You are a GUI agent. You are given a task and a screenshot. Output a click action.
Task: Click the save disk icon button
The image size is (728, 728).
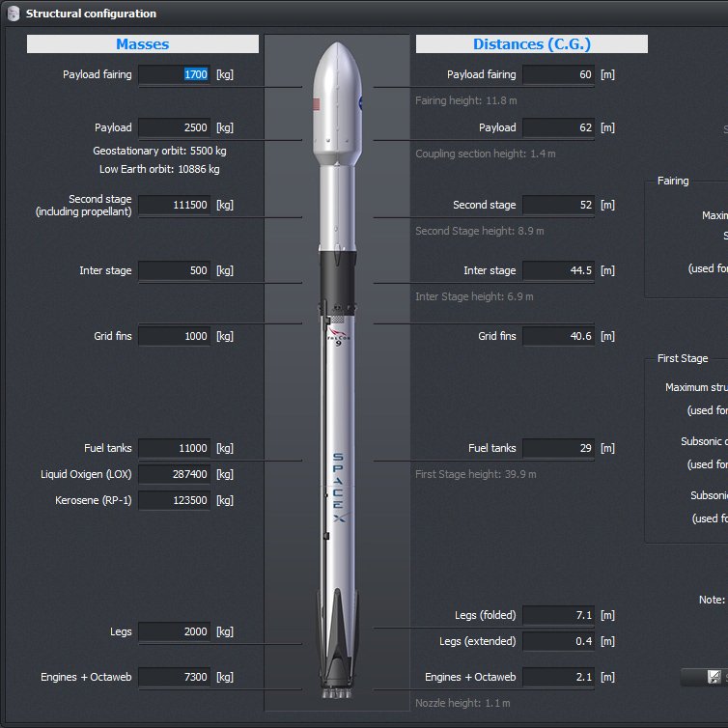(714, 677)
